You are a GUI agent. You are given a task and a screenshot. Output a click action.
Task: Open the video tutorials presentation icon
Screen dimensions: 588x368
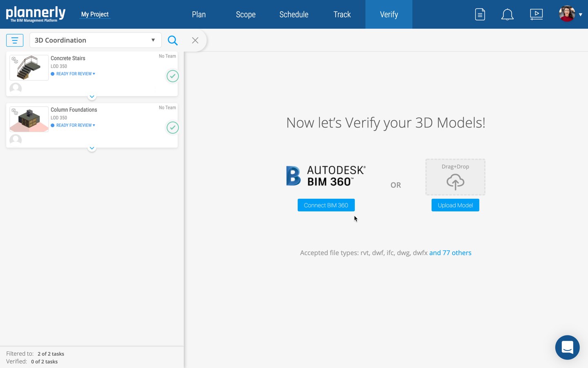(536, 14)
